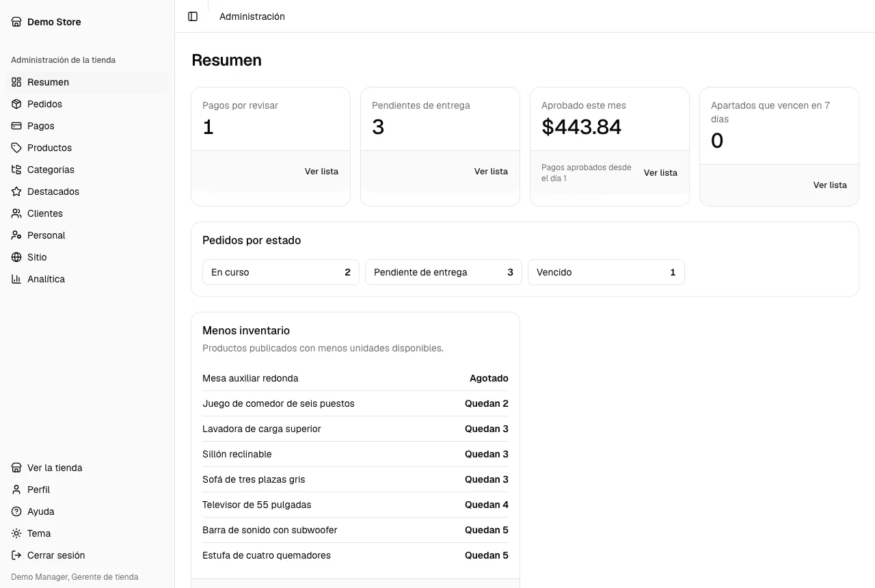Open Categorías using its tree icon
Viewport: 875px width, 588px height.
click(x=16, y=170)
